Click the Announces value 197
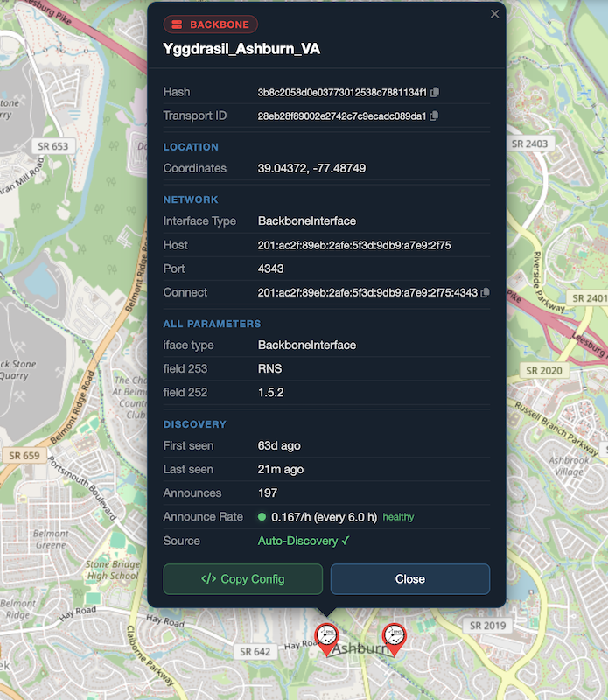608x700 pixels. coord(268,493)
